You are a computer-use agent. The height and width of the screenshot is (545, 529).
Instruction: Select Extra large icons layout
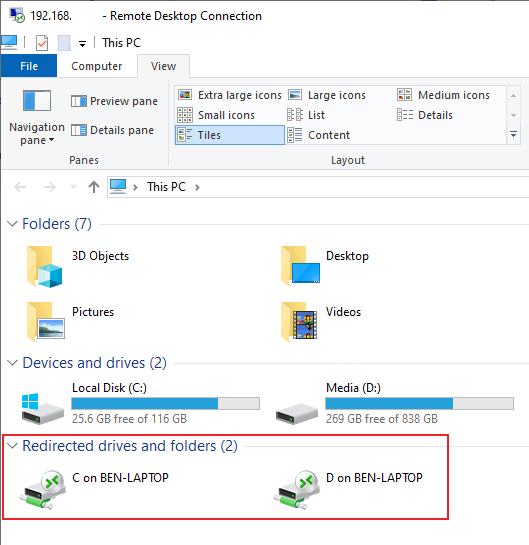229,95
